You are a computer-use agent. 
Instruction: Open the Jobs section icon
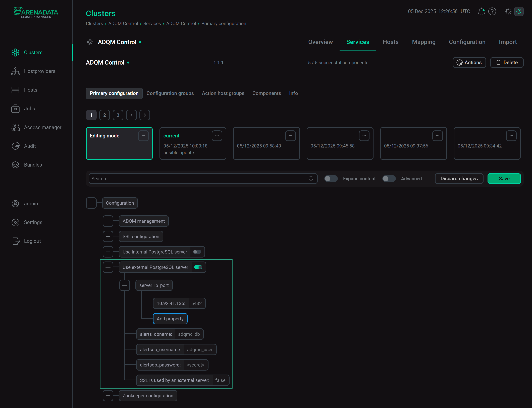(15, 109)
